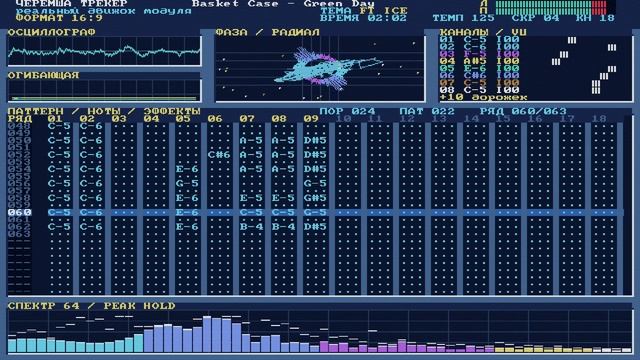640x360 pixels.
Task: Click the B-4 note in column 08
Action: 283,227
